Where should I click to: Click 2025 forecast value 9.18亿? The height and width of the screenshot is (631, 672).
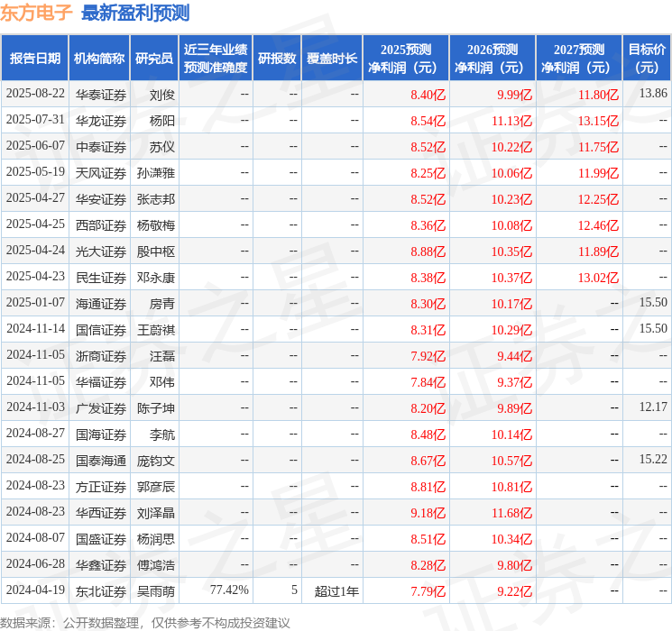pos(428,513)
